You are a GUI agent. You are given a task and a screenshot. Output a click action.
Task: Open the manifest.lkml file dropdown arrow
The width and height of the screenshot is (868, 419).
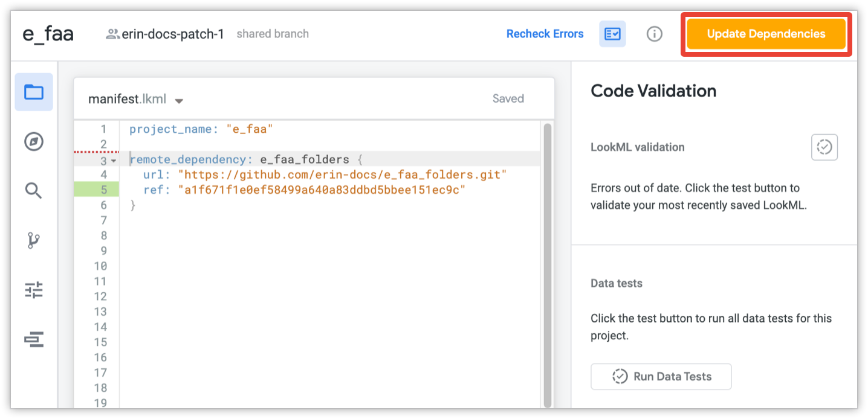click(179, 100)
